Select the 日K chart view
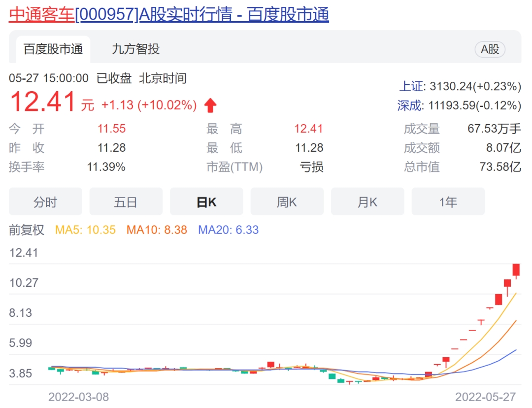The height and width of the screenshot is (408, 532). (x=206, y=202)
